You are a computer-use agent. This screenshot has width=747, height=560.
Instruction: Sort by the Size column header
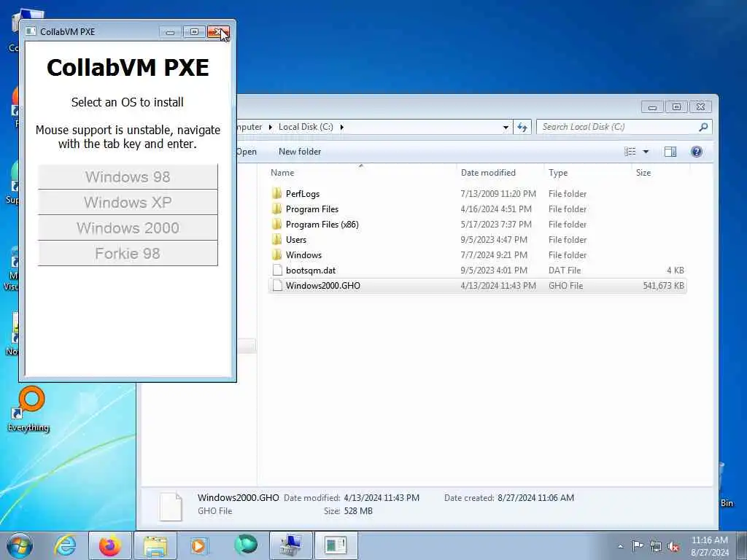pyautogui.click(x=643, y=172)
